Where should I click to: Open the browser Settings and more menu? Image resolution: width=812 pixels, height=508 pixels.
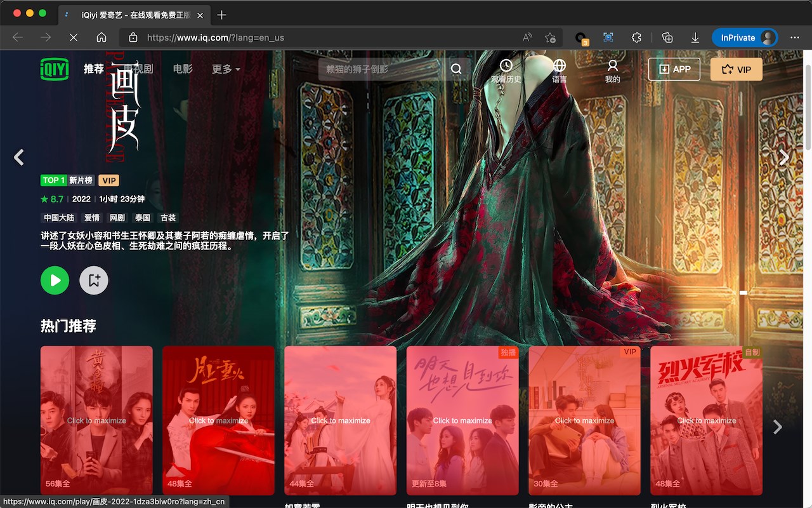click(x=795, y=37)
